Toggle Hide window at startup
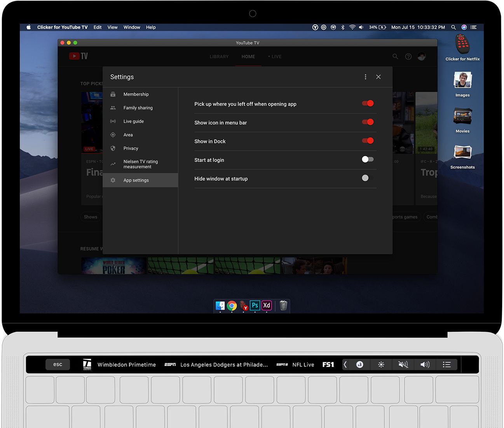This screenshot has height=428, width=504. [x=367, y=178]
